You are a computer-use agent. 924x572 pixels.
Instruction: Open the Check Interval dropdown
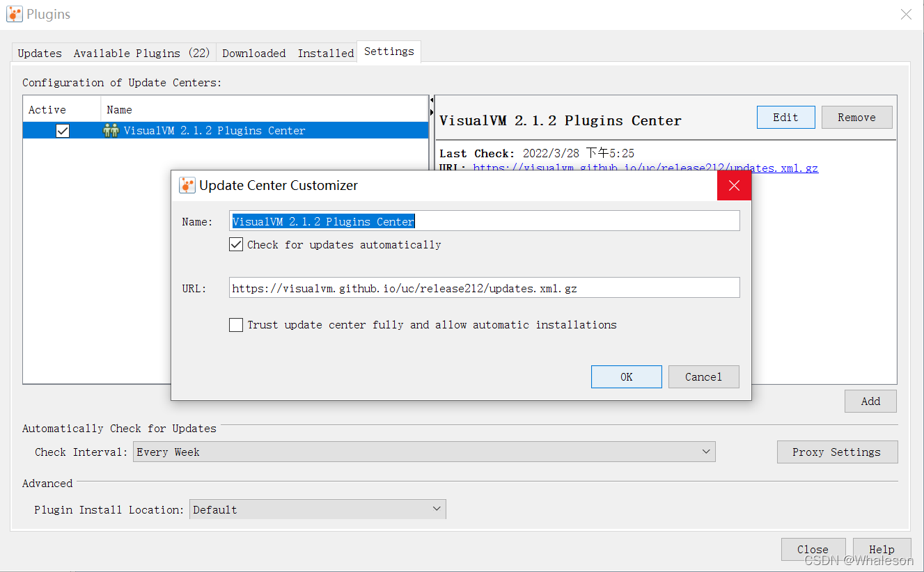click(x=424, y=452)
